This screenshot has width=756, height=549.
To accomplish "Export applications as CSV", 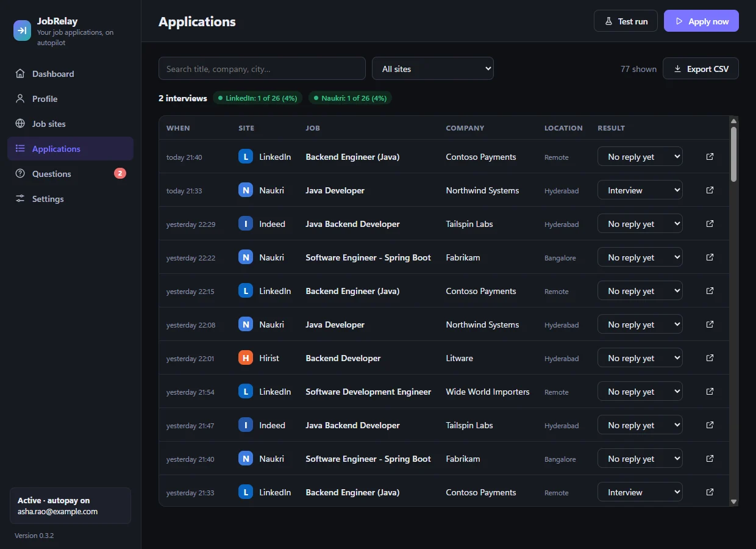I will point(701,69).
